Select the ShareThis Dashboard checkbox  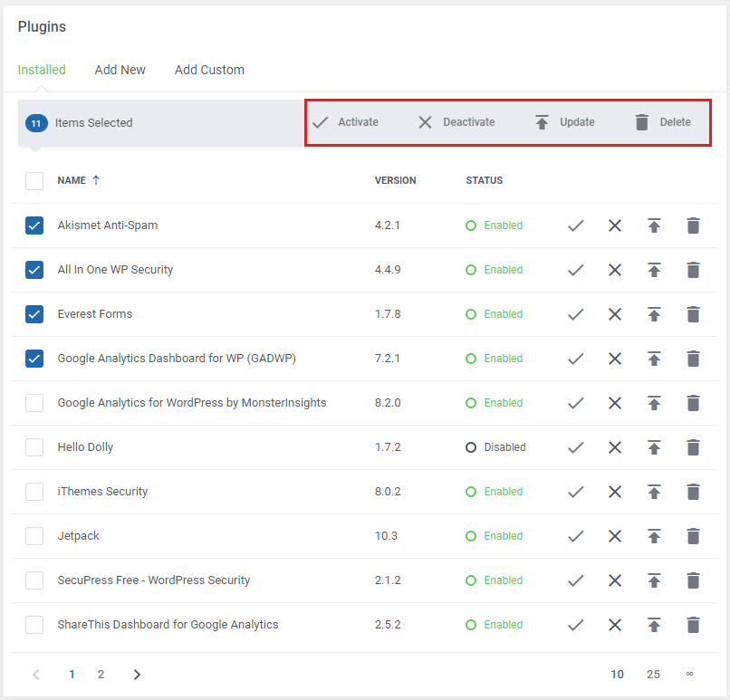tap(34, 625)
